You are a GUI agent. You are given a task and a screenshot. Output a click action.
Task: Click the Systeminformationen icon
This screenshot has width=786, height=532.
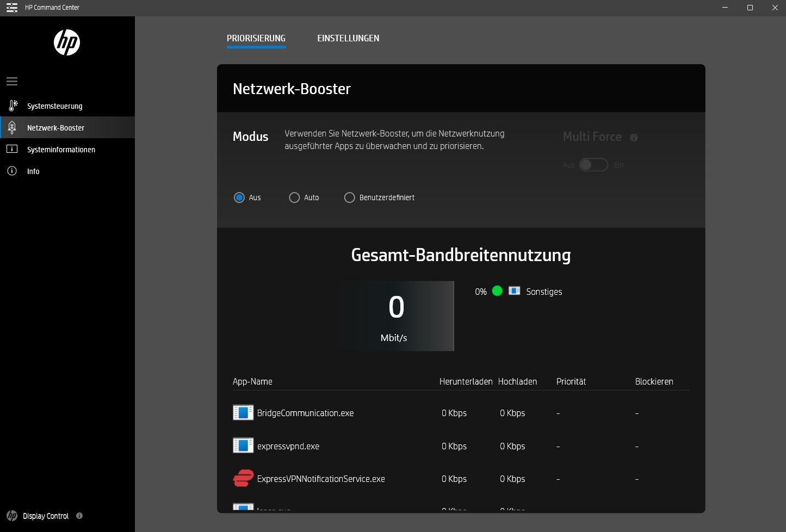click(12, 149)
